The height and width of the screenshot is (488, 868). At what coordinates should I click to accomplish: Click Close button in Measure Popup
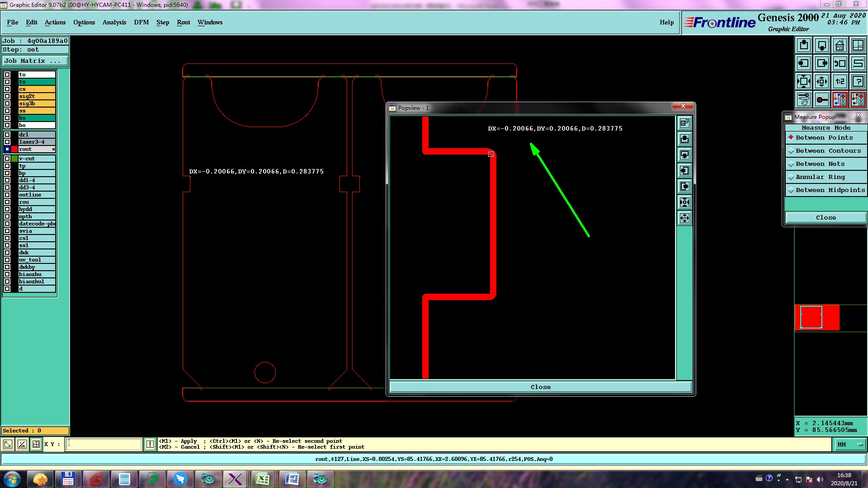pyautogui.click(x=826, y=217)
